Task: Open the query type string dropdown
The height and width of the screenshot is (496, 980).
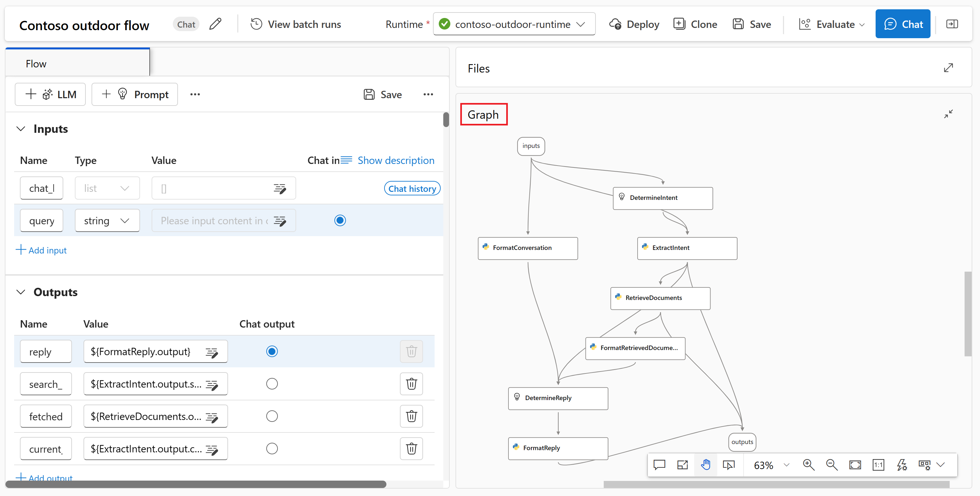Action: tap(107, 220)
